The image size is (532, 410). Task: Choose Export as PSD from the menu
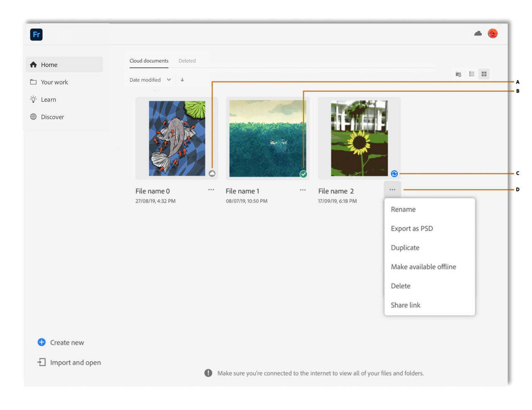coord(411,228)
